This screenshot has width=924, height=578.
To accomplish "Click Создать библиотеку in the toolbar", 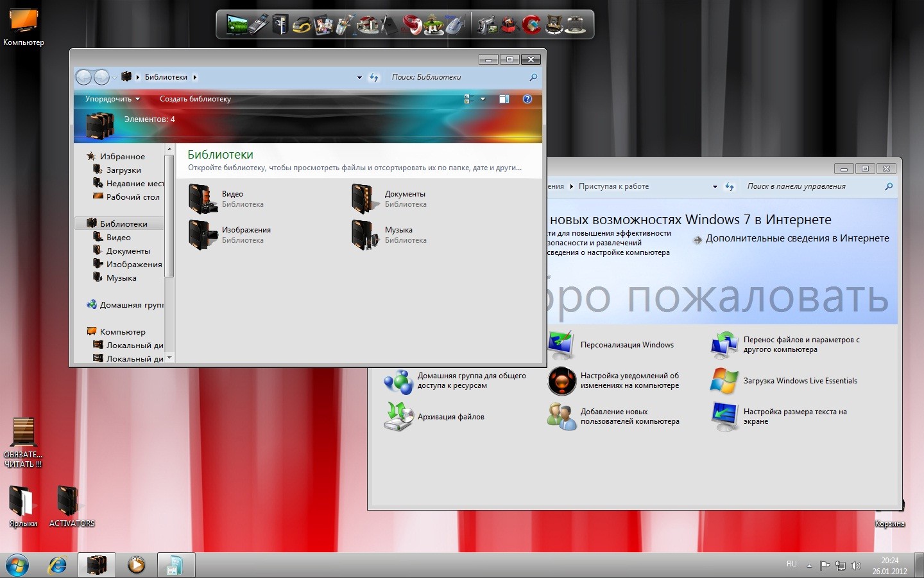I will pyautogui.click(x=195, y=99).
